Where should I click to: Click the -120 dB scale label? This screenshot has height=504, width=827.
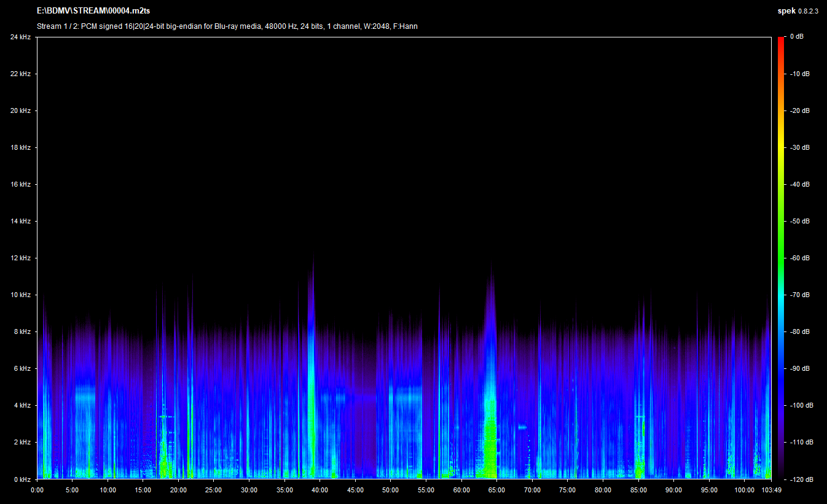point(801,479)
